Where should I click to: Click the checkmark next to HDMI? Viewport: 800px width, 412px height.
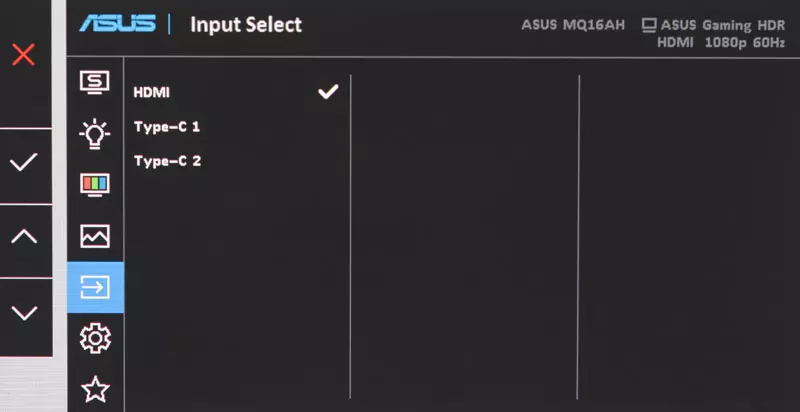tap(328, 92)
